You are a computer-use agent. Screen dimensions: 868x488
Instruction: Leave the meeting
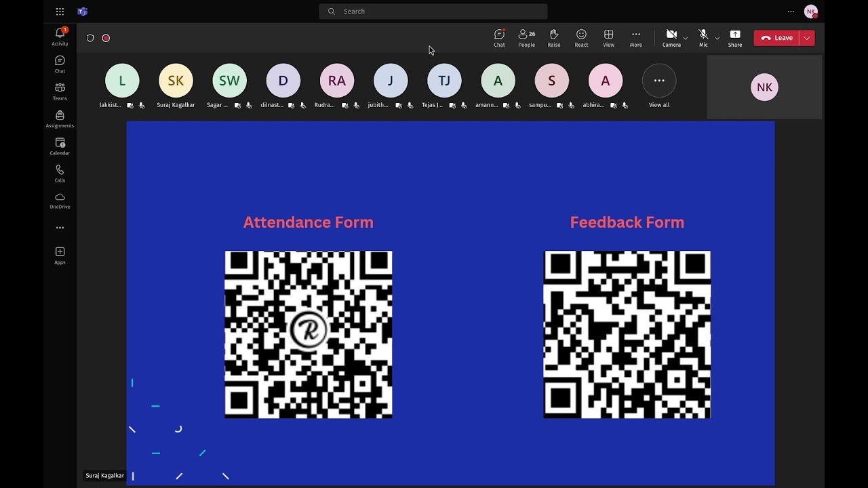(776, 38)
